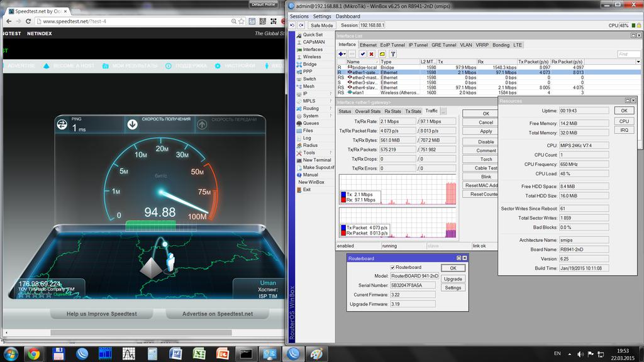
Task: Click the Speedtest page horizontal scrollbar
Action: [x=142, y=332]
